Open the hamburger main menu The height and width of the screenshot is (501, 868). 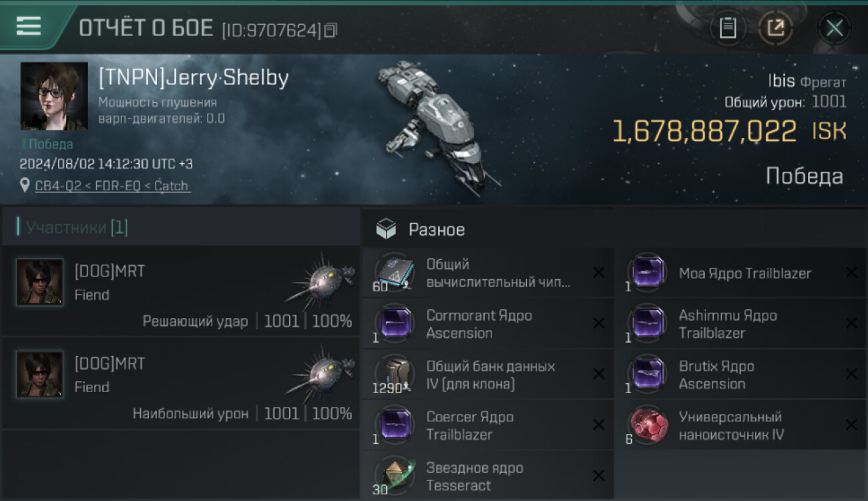[x=29, y=26]
